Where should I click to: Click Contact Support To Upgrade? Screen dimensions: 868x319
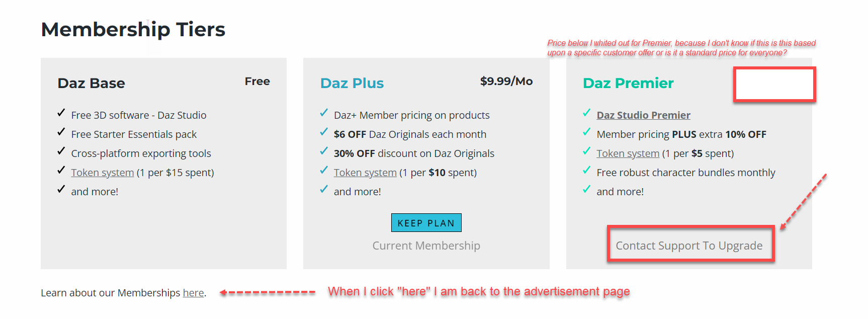689,246
